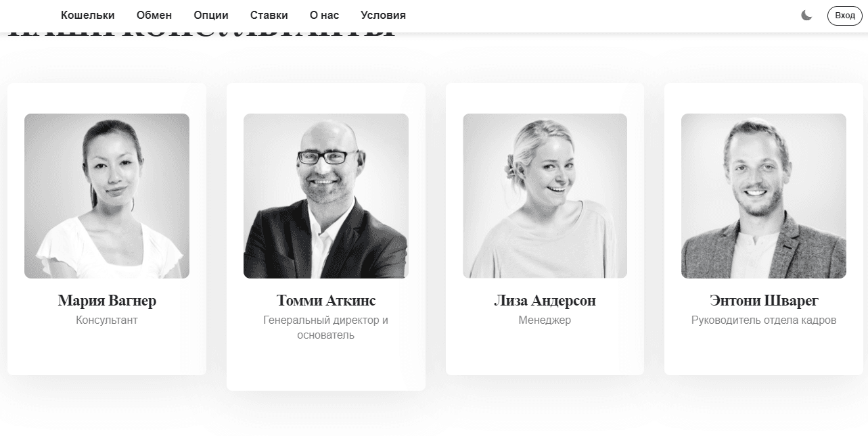868x436 pixels.
Task: Click the Генеральный директор и основатель caption
Action: [x=326, y=327]
